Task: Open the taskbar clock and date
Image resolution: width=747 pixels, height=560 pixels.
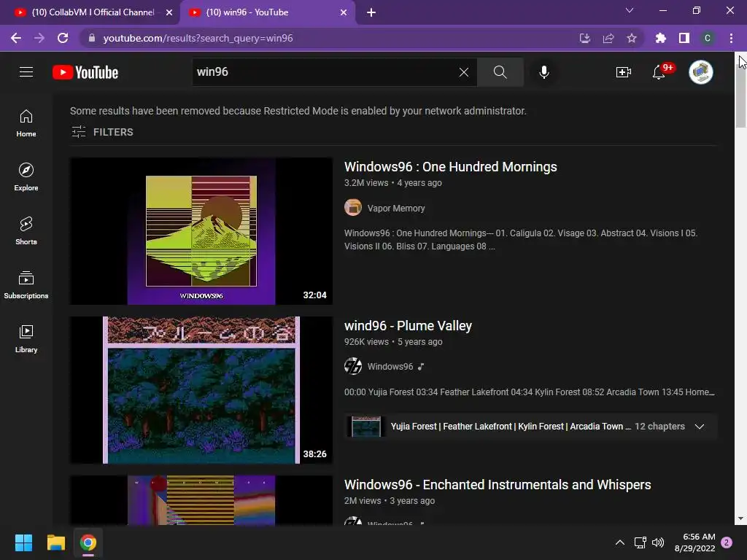Action: point(695,542)
